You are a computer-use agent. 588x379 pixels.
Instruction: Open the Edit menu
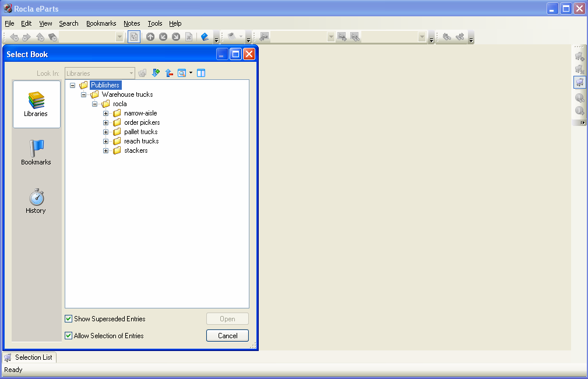26,23
